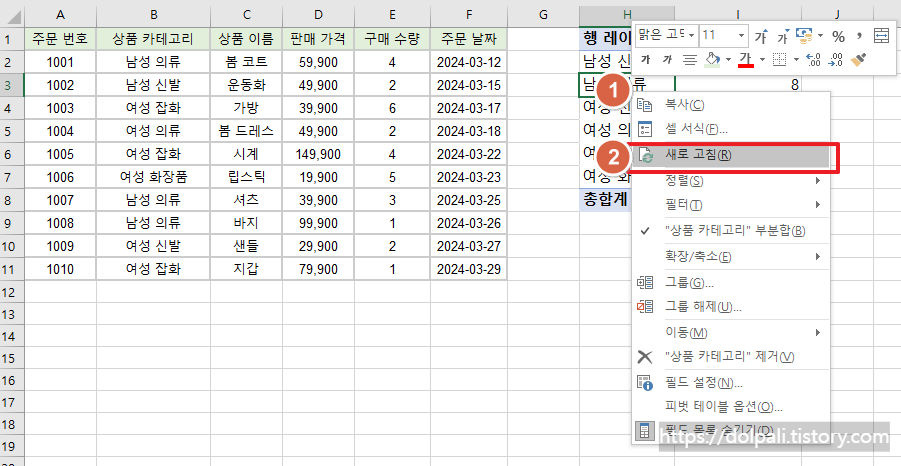
Task: Select the cell containing 운동화
Action: pyautogui.click(x=246, y=85)
